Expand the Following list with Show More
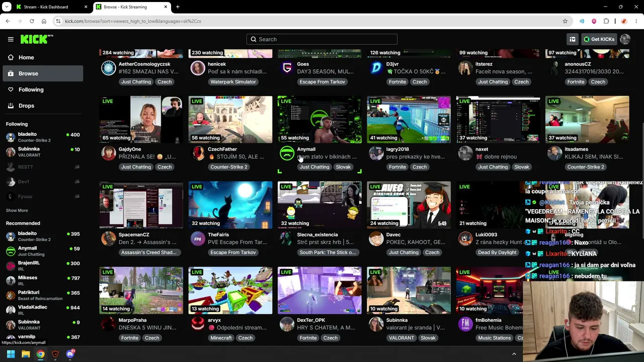The width and height of the screenshot is (644, 362). click(x=17, y=210)
